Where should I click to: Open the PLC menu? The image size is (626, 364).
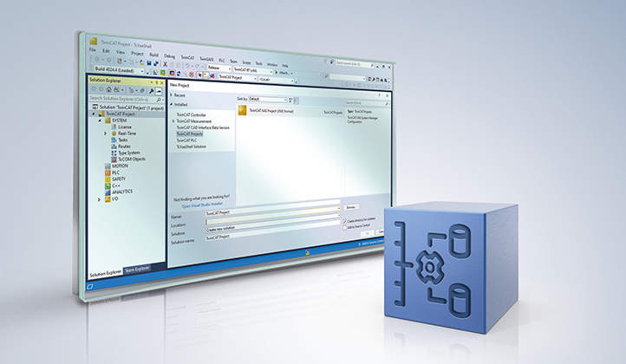[x=222, y=61]
